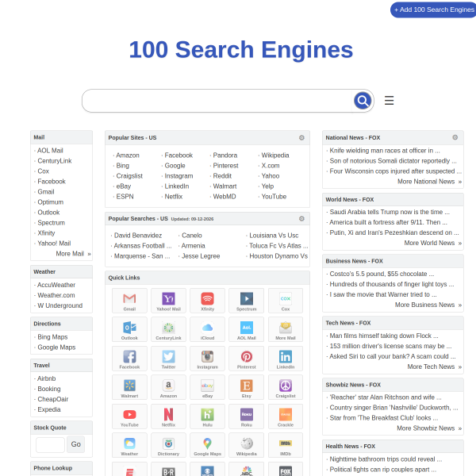
Task: Open the Google Maps quick link tile
Action: pos(207,445)
